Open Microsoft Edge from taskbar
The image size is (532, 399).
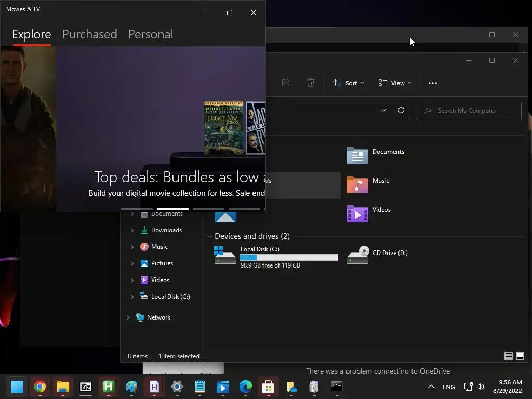point(246,387)
